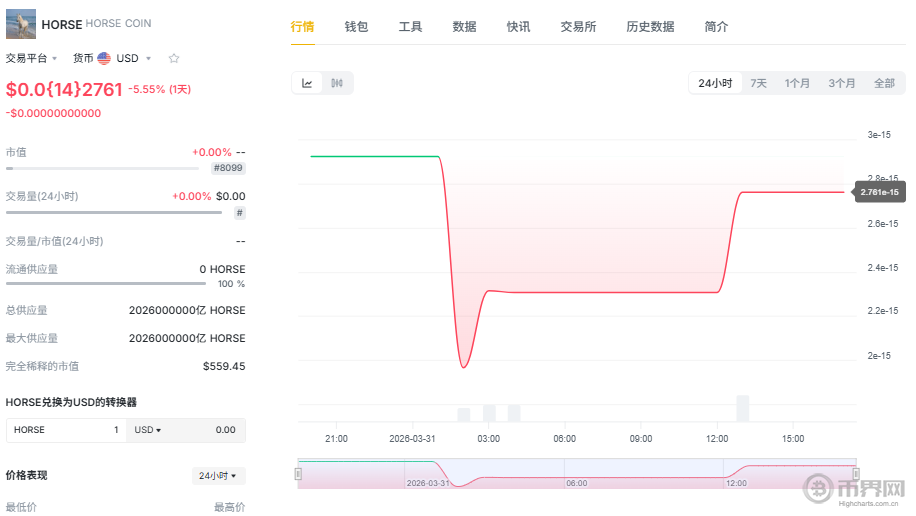This screenshot has width=916, height=516.
Task: Click the -$0.00000000000 change amount
Action: pyautogui.click(x=53, y=113)
